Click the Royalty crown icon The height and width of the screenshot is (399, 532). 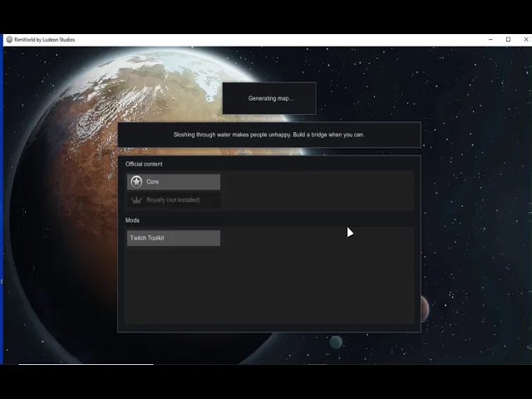click(136, 200)
